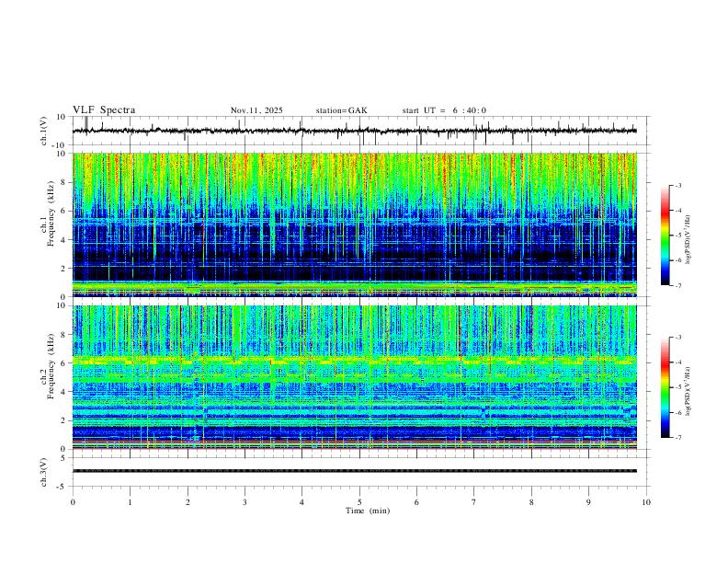Click the ch.2 PSD color scale bar

pyautogui.click(x=665, y=387)
